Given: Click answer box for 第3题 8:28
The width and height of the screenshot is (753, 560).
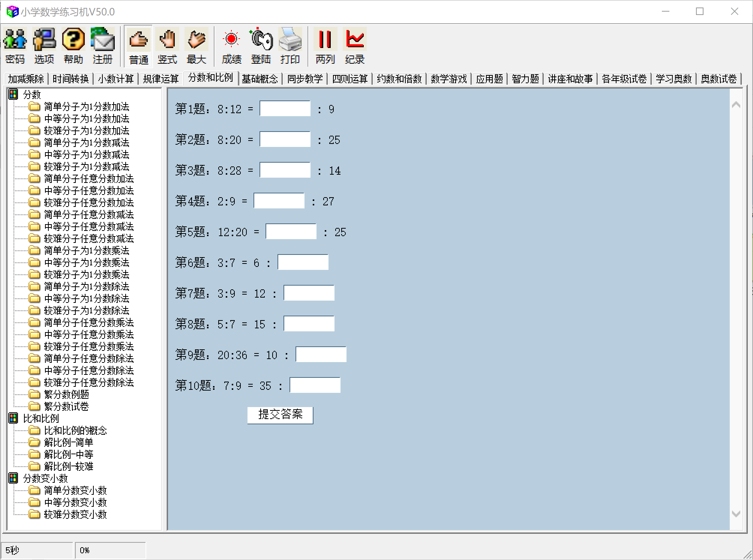Looking at the screenshot, I should [x=285, y=170].
